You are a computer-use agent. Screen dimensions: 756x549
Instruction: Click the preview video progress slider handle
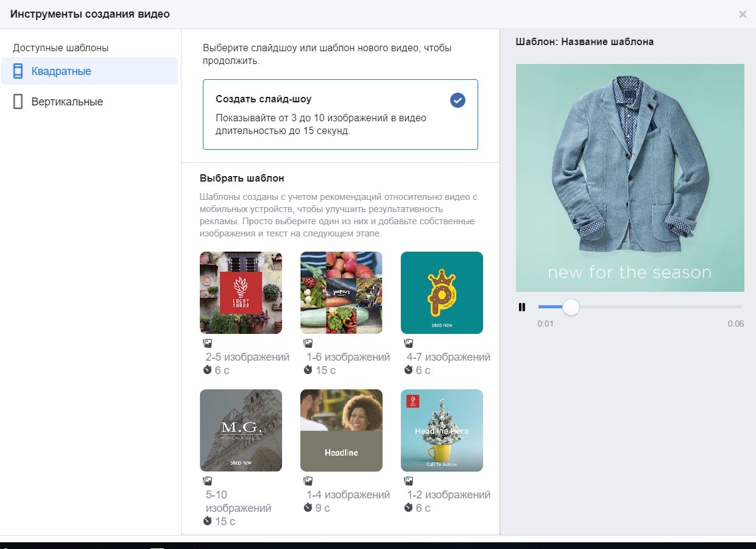tap(571, 307)
